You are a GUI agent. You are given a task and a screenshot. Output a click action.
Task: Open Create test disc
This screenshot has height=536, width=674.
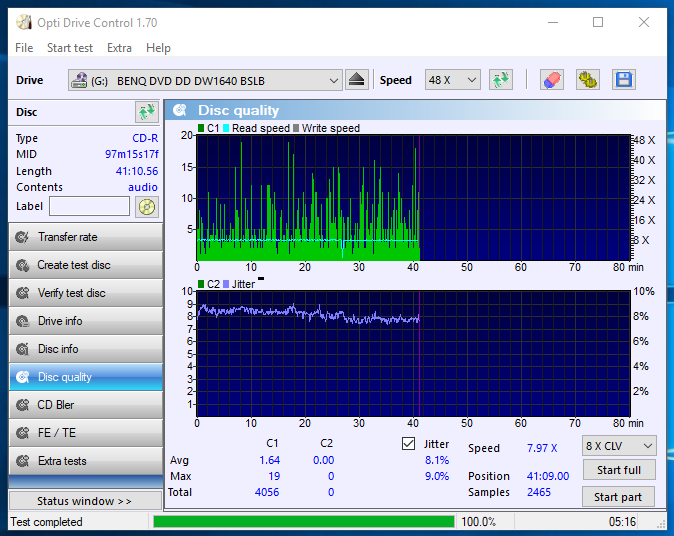pos(86,265)
